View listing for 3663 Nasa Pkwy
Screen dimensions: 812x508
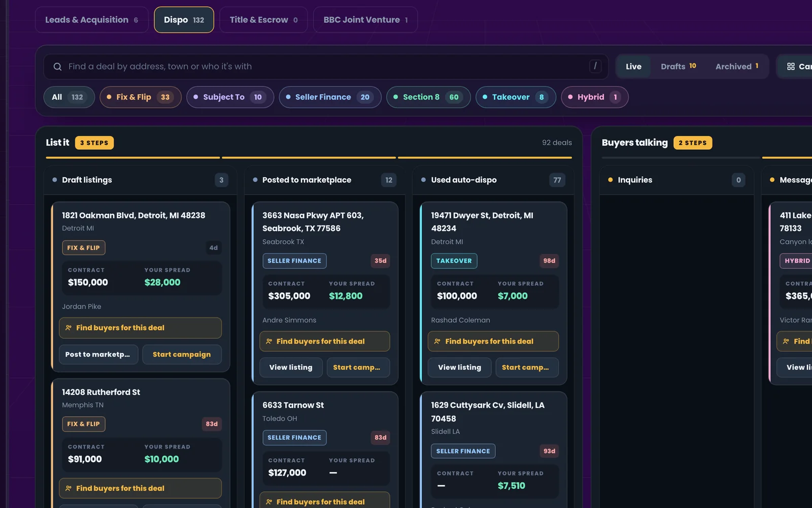tap(291, 367)
